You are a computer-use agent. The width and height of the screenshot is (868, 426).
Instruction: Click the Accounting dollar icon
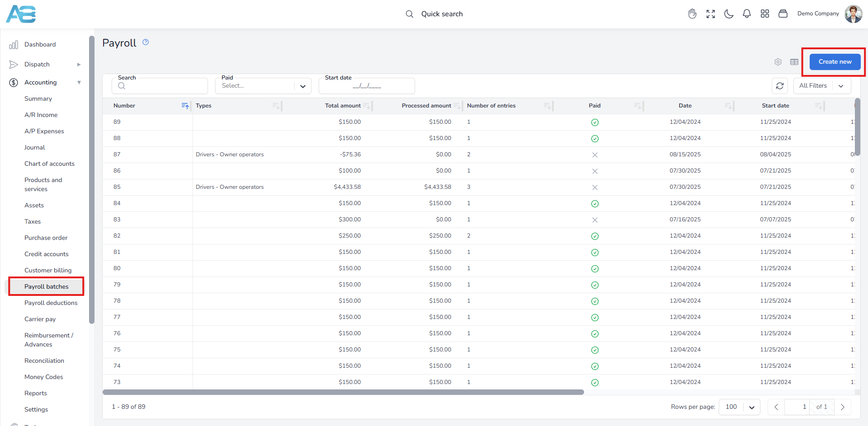(x=14, y=83)
